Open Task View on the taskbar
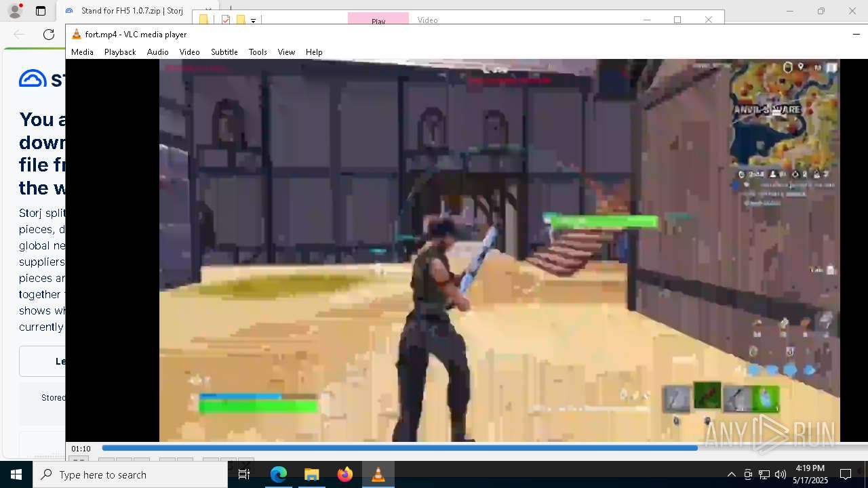The image size is (868, 488). 244,474
